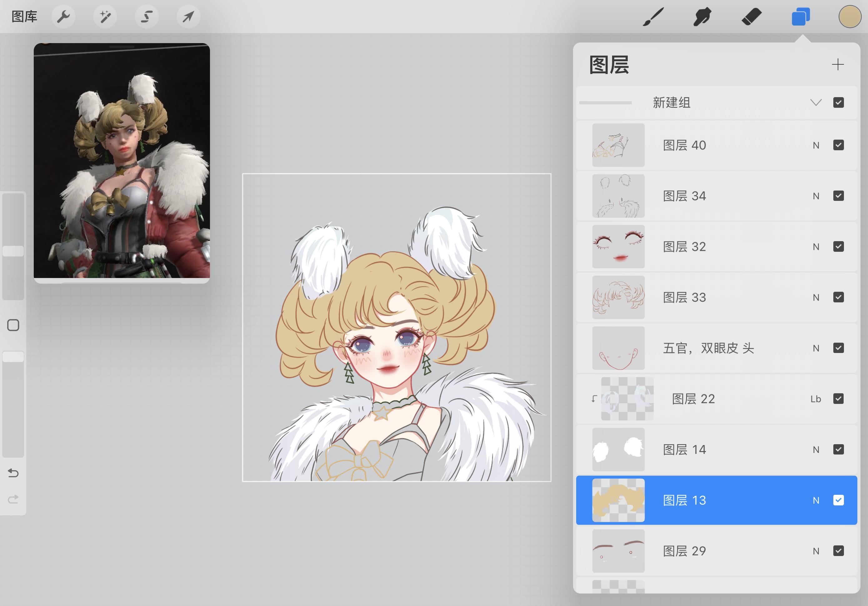868x606 pixels.
Task: Go back to 图库 gallery
Action: [24, 17]
